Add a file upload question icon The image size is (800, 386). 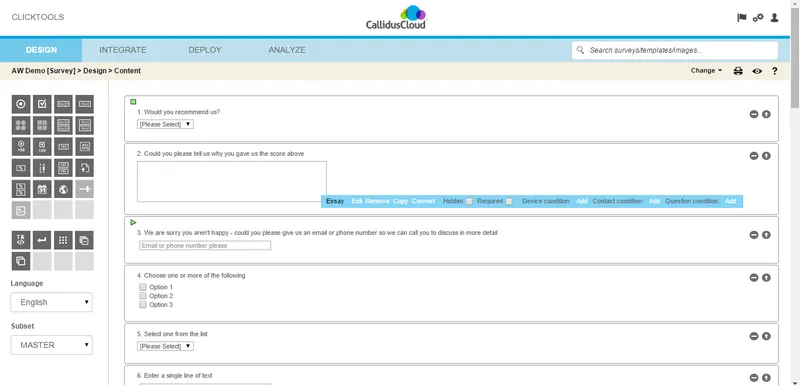[x=85, y=168]
